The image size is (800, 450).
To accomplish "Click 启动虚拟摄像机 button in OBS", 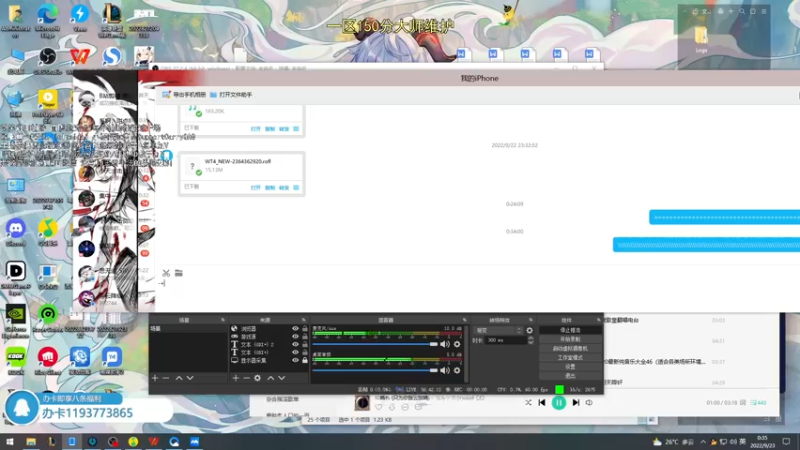I will 570,348.
